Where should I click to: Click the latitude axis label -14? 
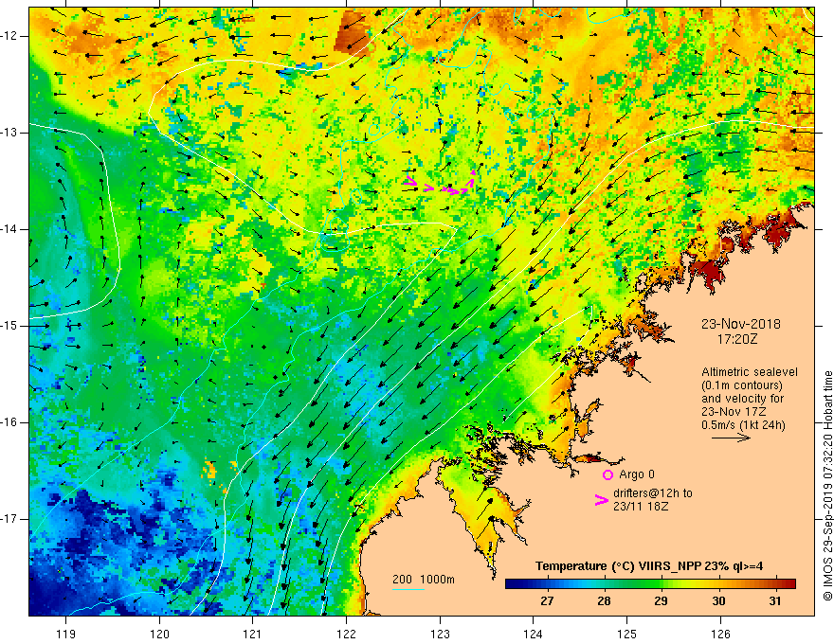click(9, 229)
